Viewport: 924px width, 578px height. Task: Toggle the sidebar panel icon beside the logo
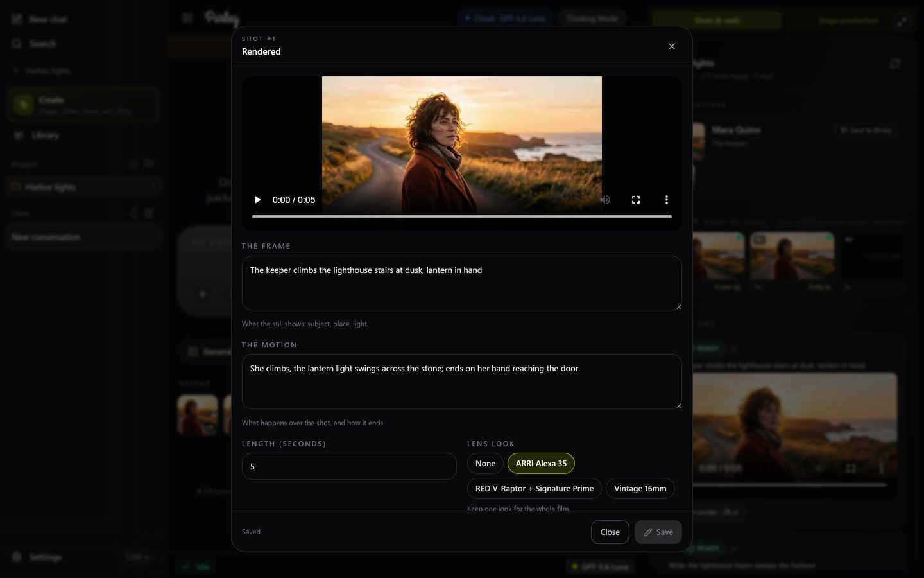pyautogui.click(x=187, y=18)
